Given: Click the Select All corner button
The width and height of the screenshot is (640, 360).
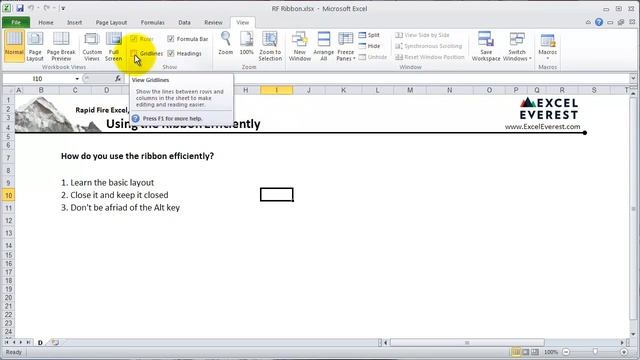Looking at the screenshot, I should (x=8, y=90).
